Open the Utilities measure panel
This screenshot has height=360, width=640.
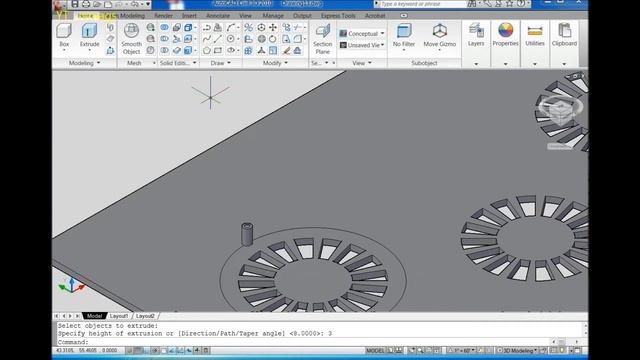535,35
